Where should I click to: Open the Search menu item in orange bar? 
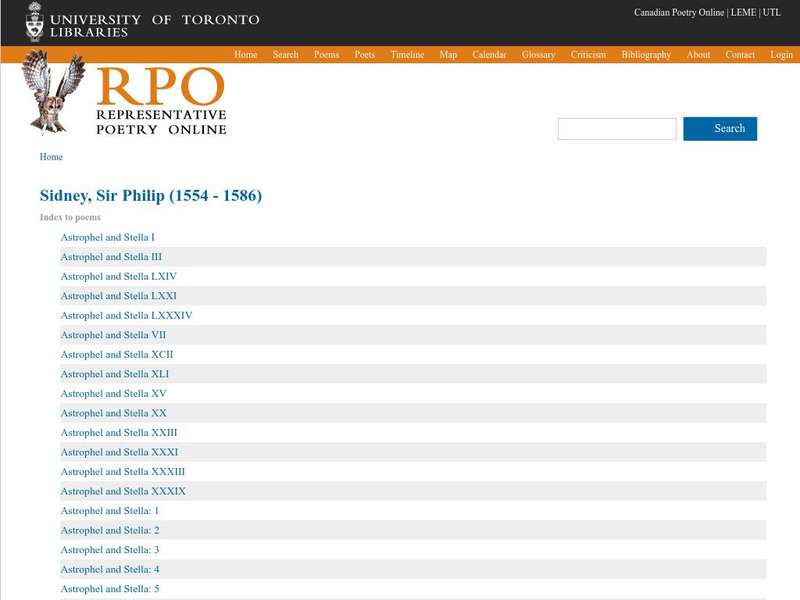(285, 55)
